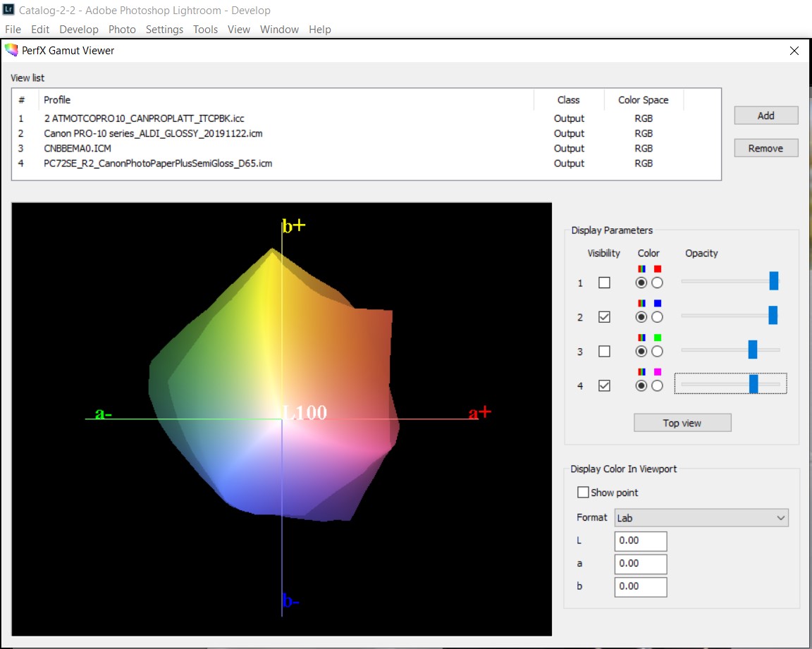Open the Develop menu
812x649 pixels.
pos(79,30)
